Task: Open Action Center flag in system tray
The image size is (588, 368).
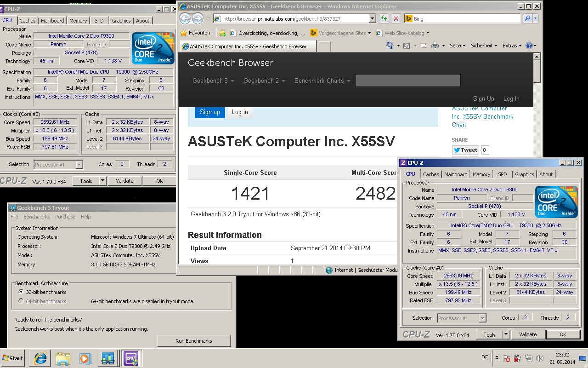Action: 507,358
